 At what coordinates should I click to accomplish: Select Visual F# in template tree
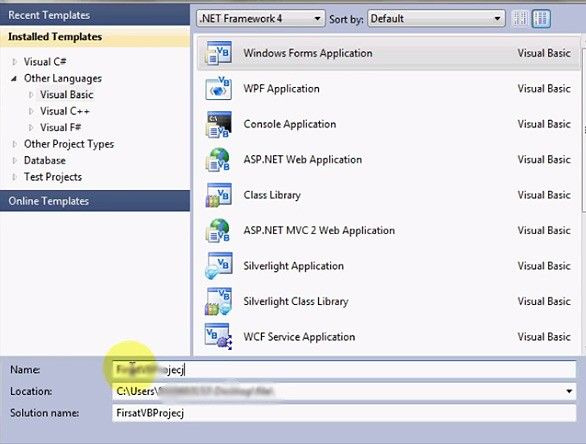61,128
